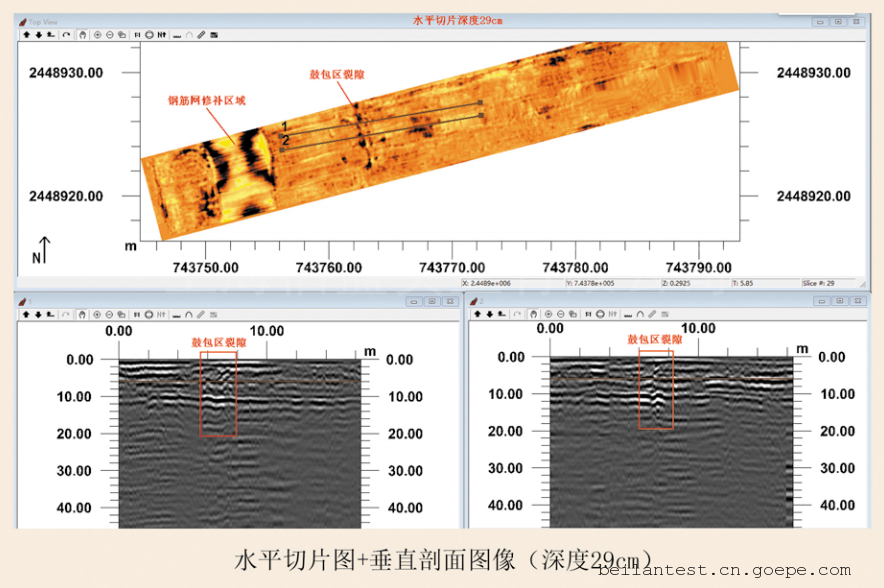Click the Z value field in status bar
The height and width of the screenshot is (588, 884).
tap(692, 283)
